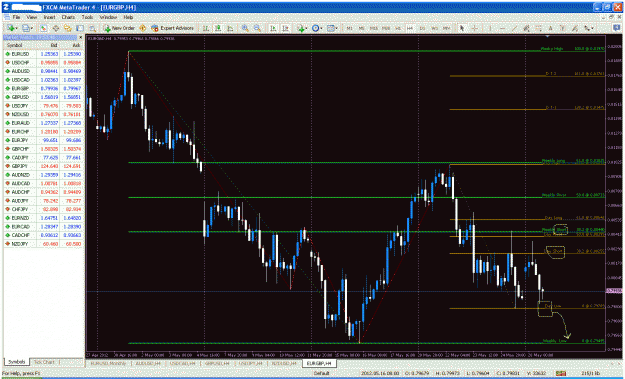Switch to Symbols tab in Market Watch
Screen dimensions: 625x379
click(17, 362)
